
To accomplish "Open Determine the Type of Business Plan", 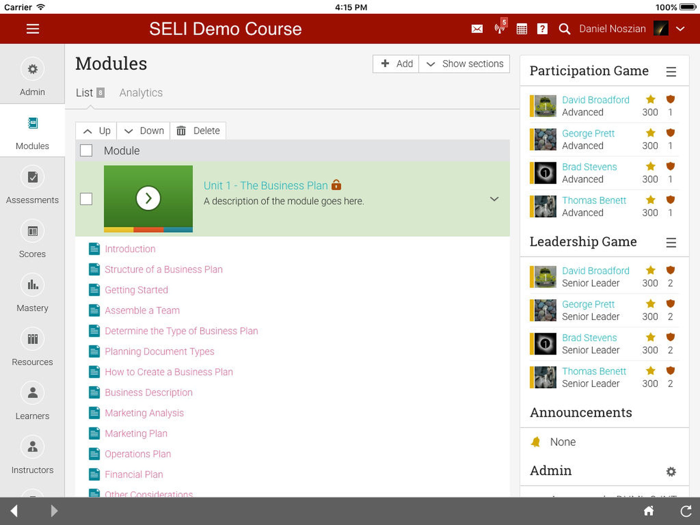I will pyautogui.click(x=181, y=331).
